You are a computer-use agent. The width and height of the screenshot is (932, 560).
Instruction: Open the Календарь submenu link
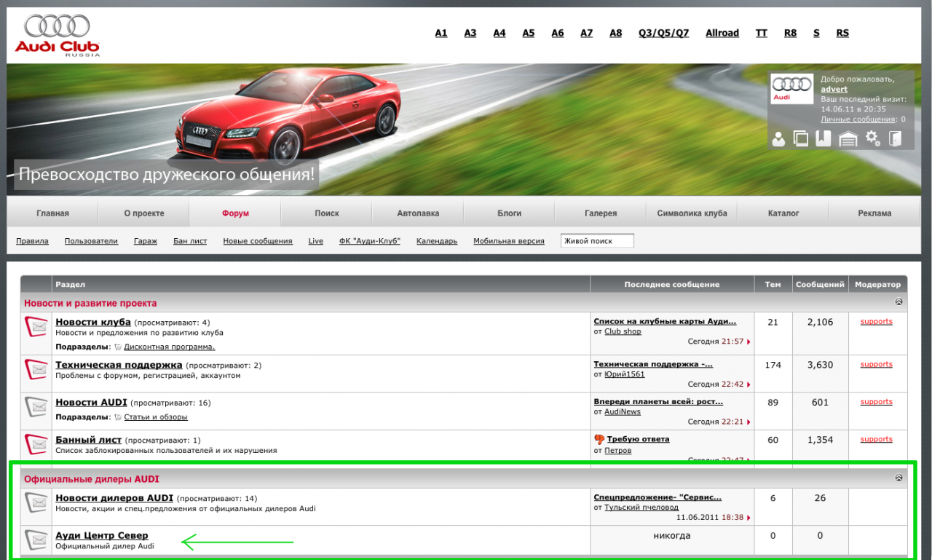click(437, 241)
